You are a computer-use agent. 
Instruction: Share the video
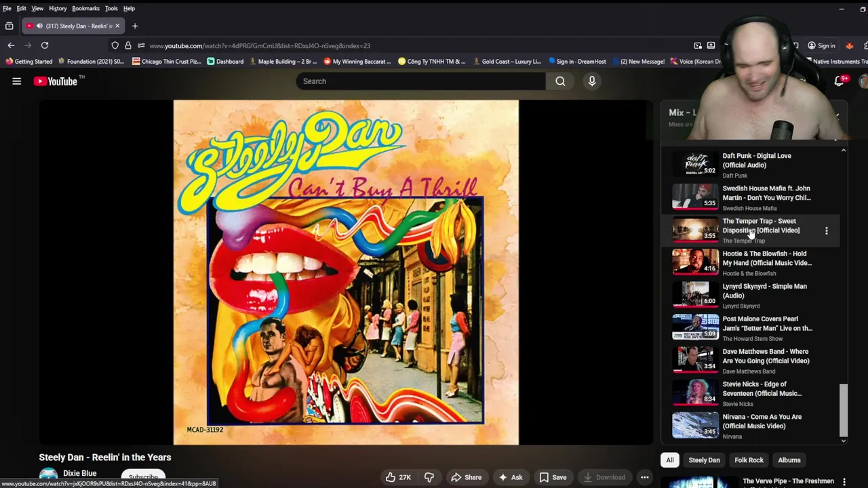pos(466,477)
